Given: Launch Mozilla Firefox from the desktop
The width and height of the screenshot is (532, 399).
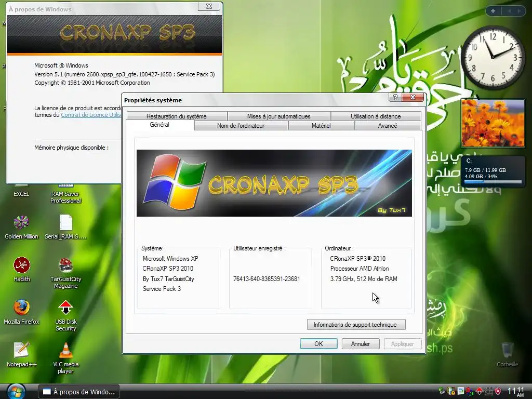Looking at the screenshot, I should pyautogui.click(x=21, y=312).
